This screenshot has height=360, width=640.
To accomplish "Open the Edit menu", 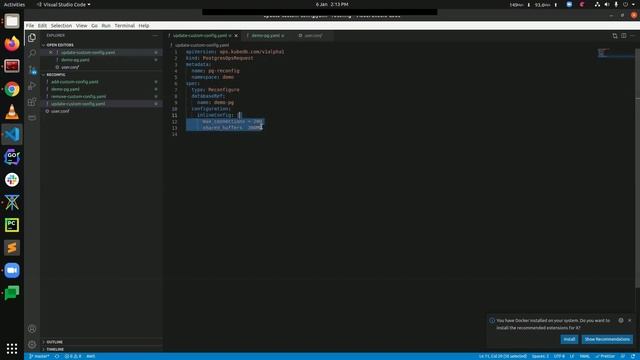I will 42,25.
